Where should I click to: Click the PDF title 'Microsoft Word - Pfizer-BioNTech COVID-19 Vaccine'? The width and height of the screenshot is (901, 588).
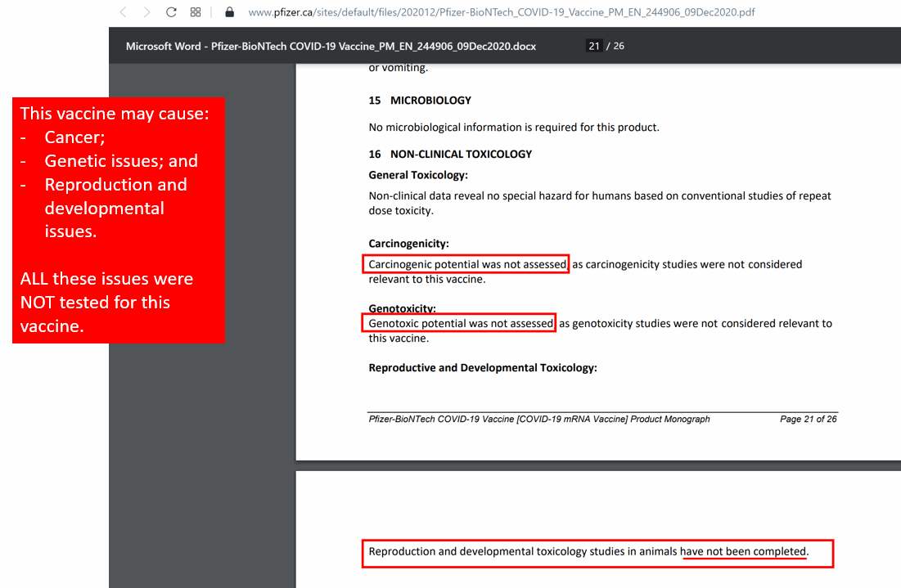331,46
